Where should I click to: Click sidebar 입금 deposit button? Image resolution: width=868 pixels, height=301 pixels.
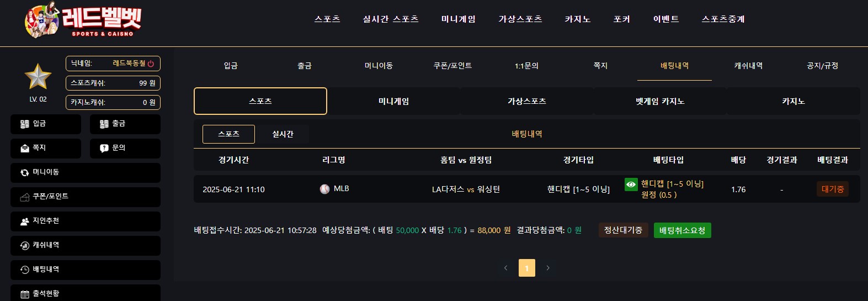click(46, 124)
